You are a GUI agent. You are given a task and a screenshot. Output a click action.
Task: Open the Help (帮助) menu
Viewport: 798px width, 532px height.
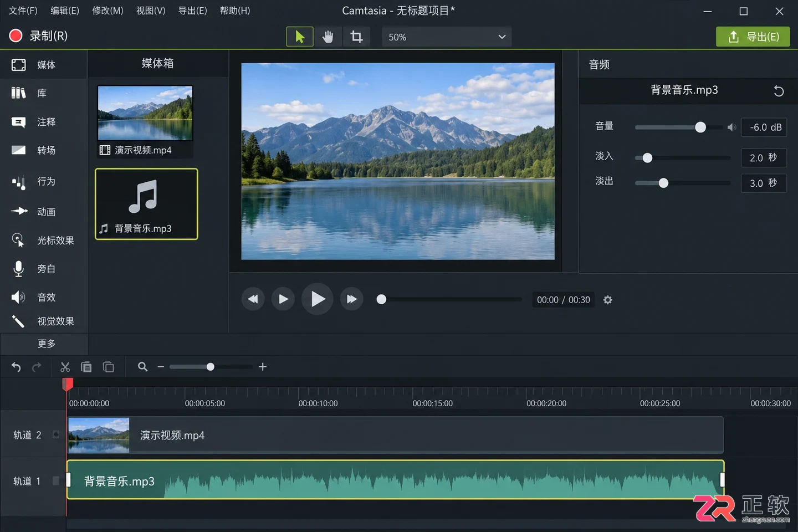(x=235, y=11)
